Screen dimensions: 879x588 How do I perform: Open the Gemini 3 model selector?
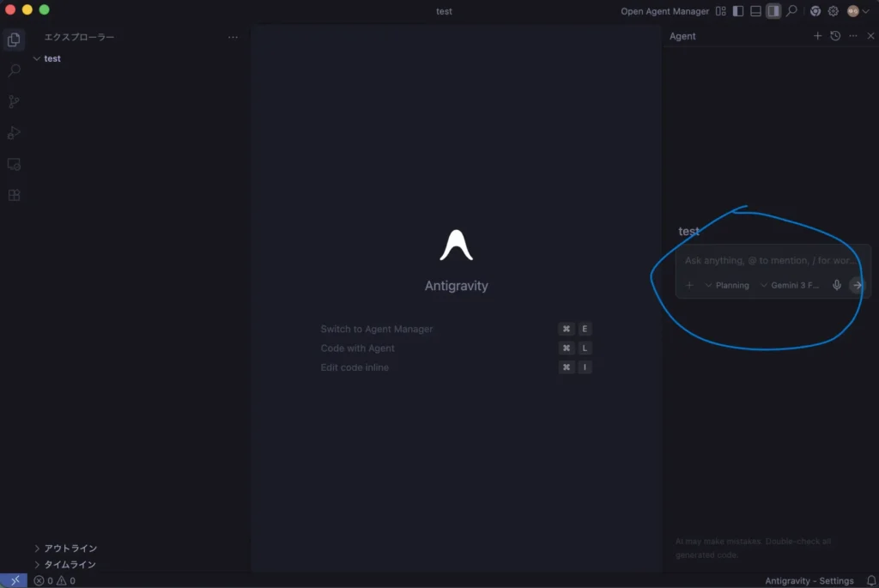pos(790,285)
